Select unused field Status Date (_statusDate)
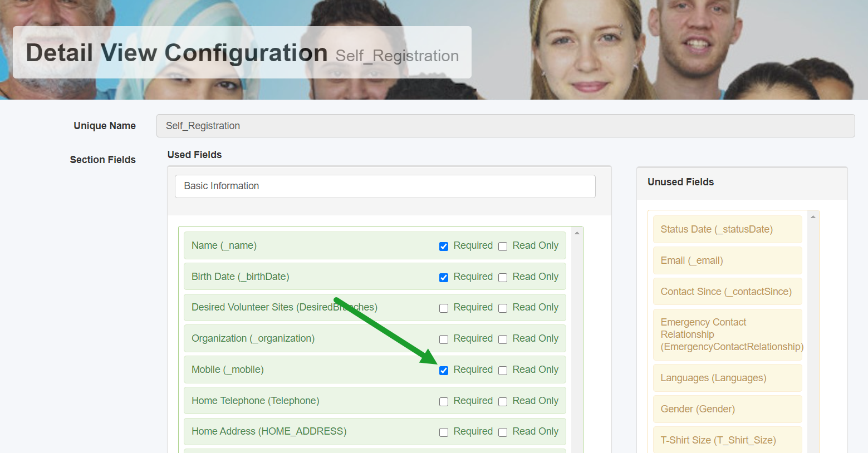Screen dimensions: 868x453 [x=728, y=229]
